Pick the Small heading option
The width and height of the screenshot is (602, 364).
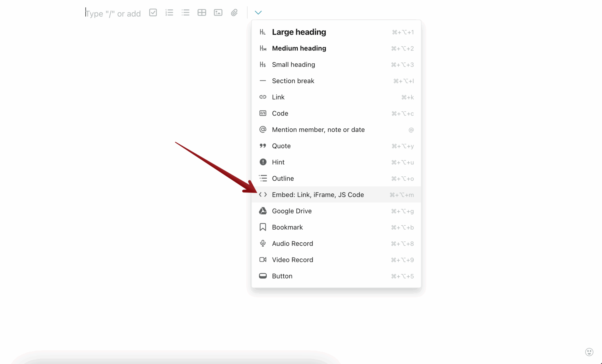[x=293, y=64]
